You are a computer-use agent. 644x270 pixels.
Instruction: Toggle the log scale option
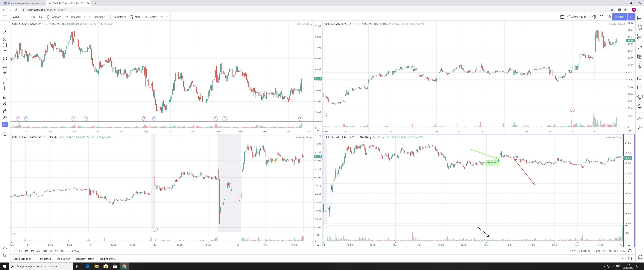click(x=616, y=251)
